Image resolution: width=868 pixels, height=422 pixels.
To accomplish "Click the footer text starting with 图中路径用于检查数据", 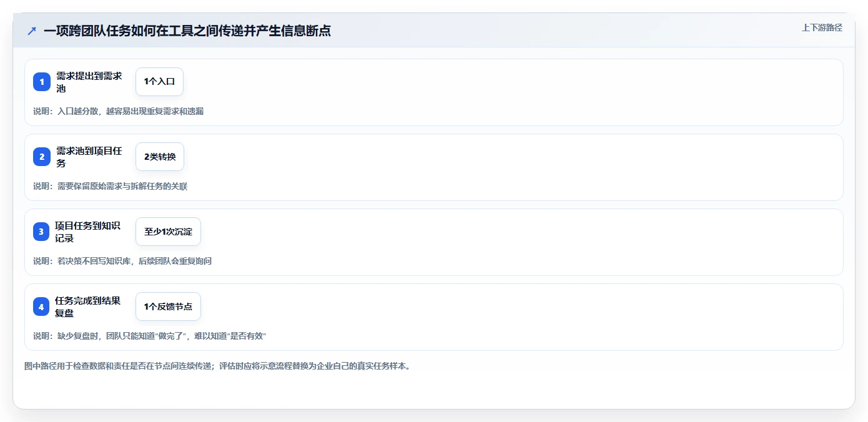I will (217, 366).
